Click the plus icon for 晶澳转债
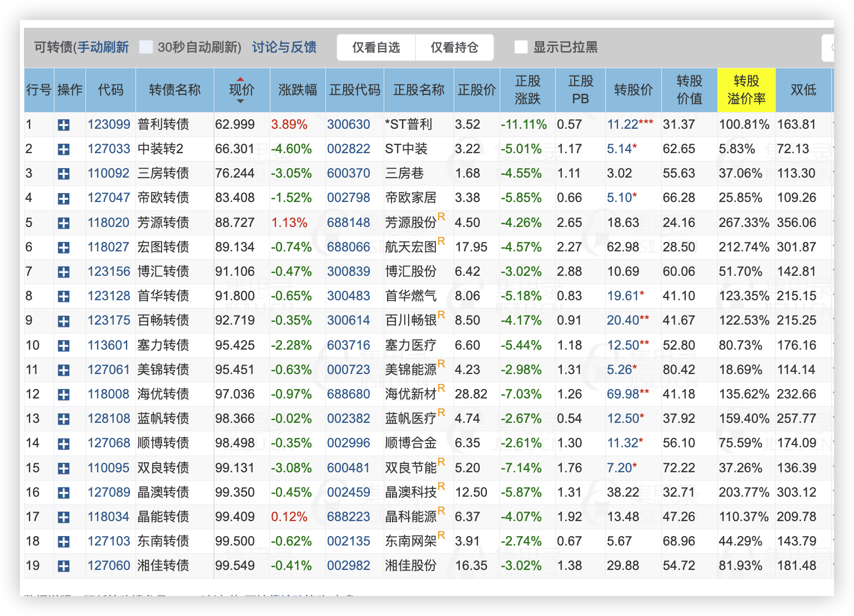This screenshot has height=616, width=854. [x=64, y=493]
